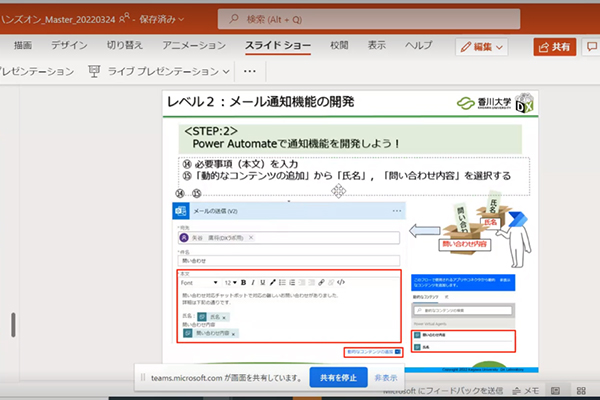Open the 描画 ribbon tab
The image size is (600, 400).
point(23,46)
